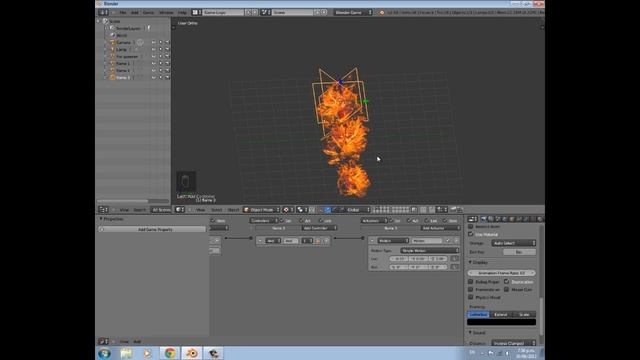Toggle viewport visibility eye for Lamp

[x=154, y=49]
